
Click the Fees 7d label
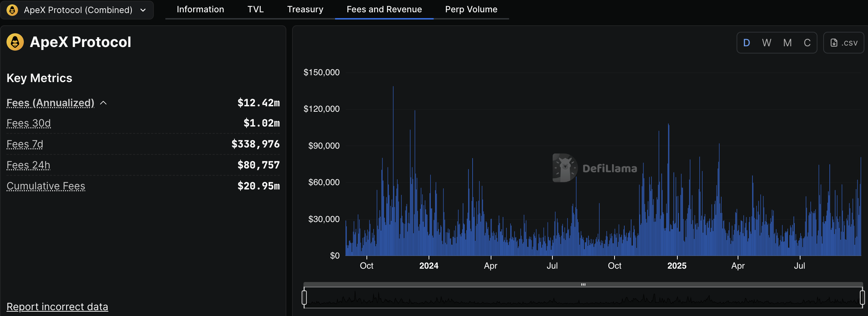[x=25, y=144]
